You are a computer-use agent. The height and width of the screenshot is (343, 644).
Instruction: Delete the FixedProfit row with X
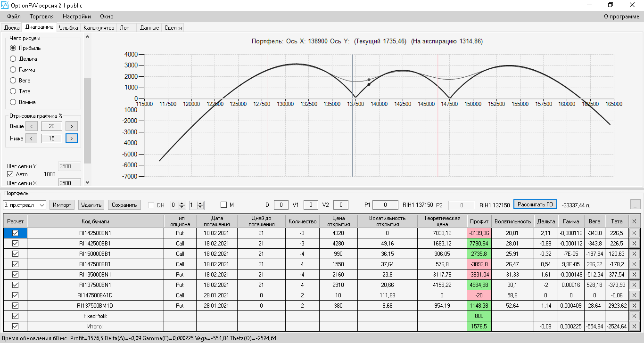click(x=634, y=316)
